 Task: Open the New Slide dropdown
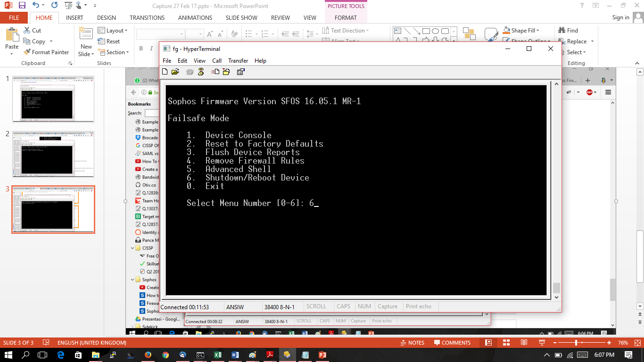coord(86,50)
